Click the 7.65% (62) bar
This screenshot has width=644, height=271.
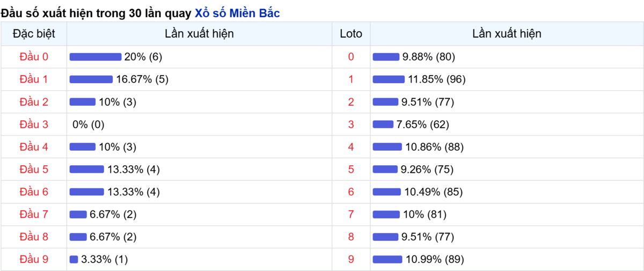(x=383, y=124)
